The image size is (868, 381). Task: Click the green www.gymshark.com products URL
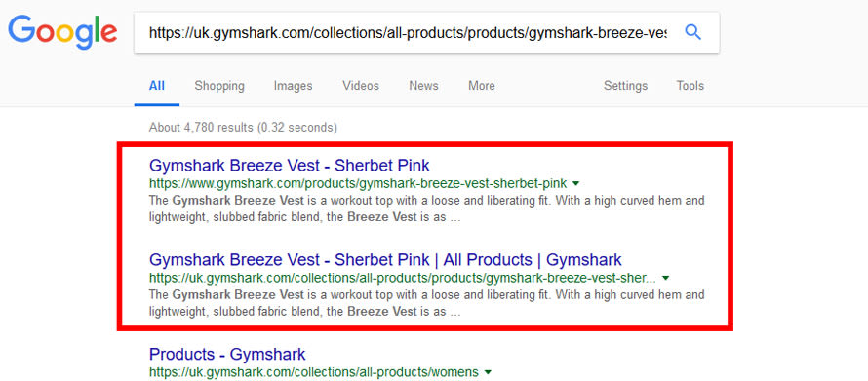click(358, 183)
